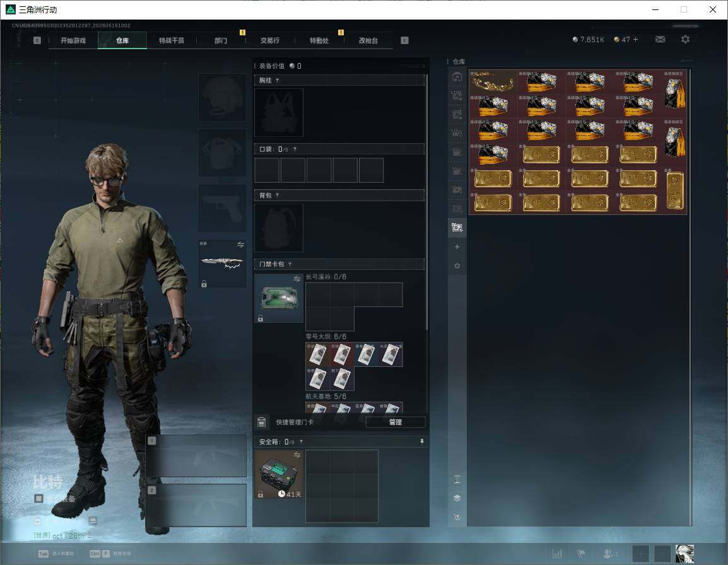Click the warehouse vertical scrollbar
728x565 pixels.
(691, 297)
